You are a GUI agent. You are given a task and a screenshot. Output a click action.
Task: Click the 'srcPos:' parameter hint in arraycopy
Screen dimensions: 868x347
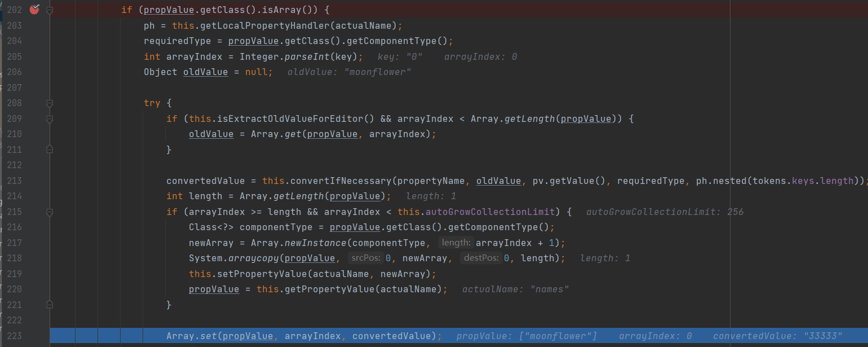[365, 258]
